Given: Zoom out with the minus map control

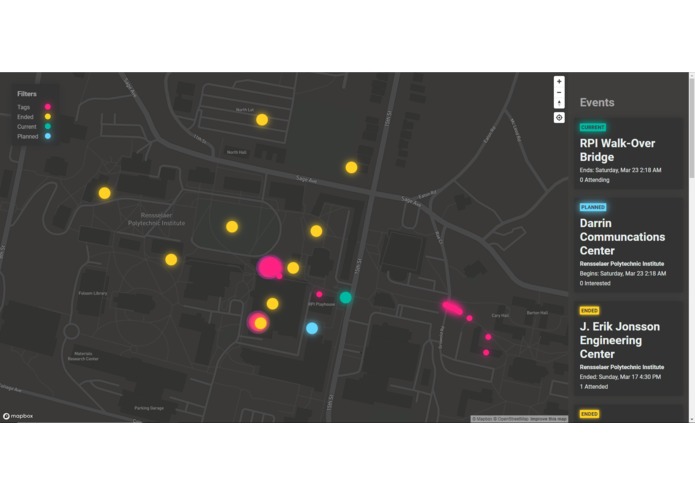Looking at the screenshot, I should point(559,92).
